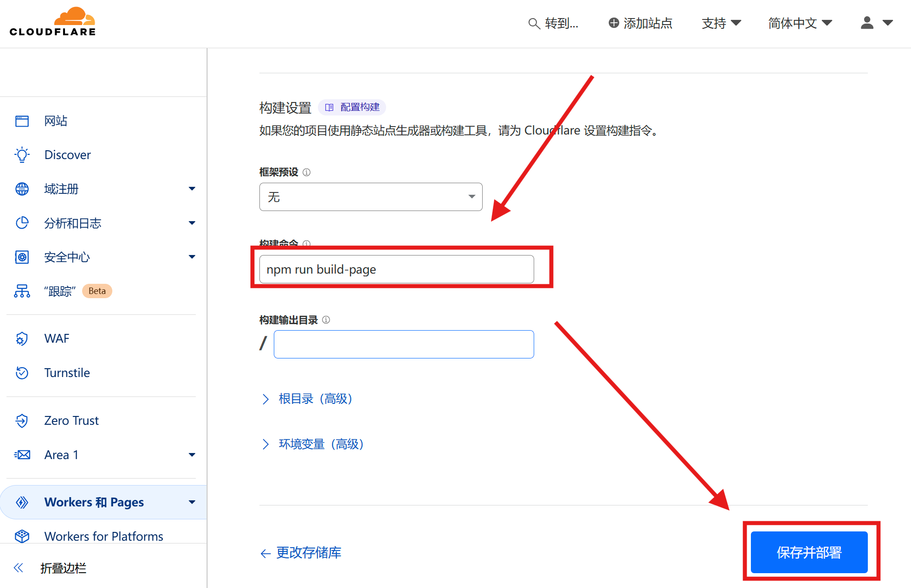Click the Workers for Platforms cube icon
The width and height of the screenshot is (911, 588).
pos(22,536)
